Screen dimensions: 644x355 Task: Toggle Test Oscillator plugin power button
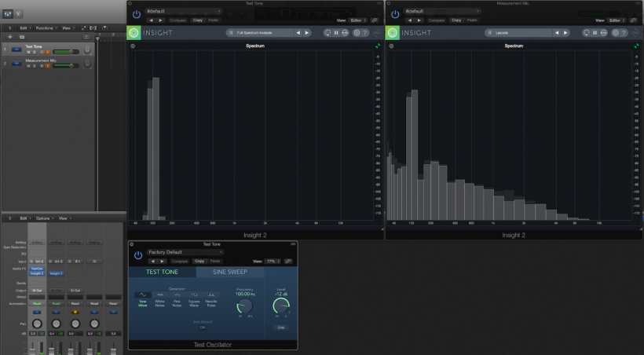pyautogui.click(x=137, y=255)
